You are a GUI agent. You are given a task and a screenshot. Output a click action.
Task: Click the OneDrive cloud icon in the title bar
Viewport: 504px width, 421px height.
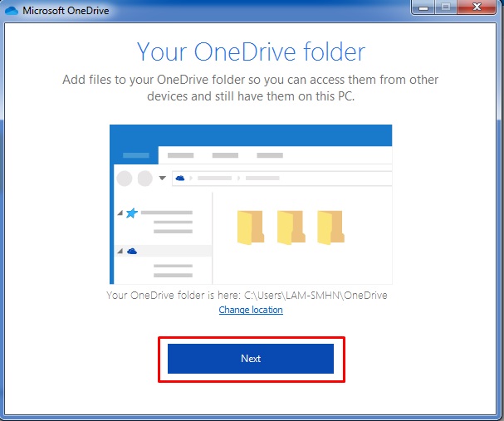tap(12, 11)
